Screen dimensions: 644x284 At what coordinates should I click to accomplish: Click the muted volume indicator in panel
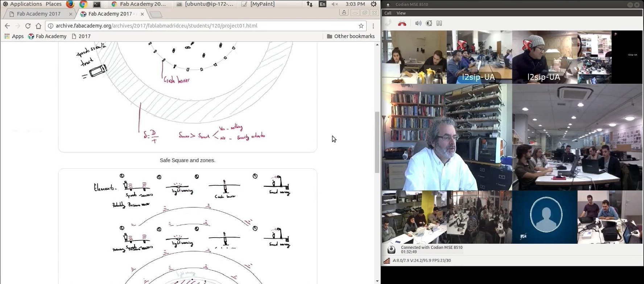pyautogui.click(x=335, y=4)
